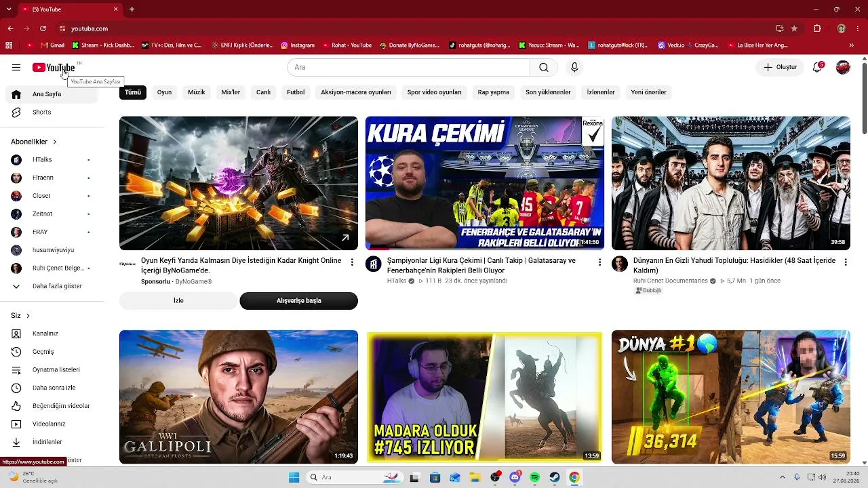Viewport: 868px width, 488px height.
Task: Open the WWI Gallipoli video thumbnail
Action: (x=239, y=397)
